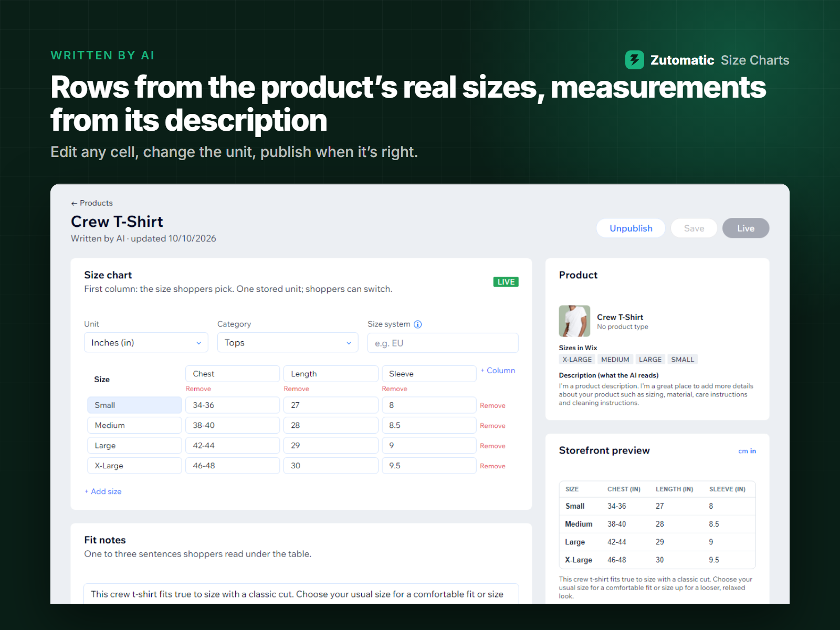
Task: Select the Medium size name cell
Action: tap(134, 425)
